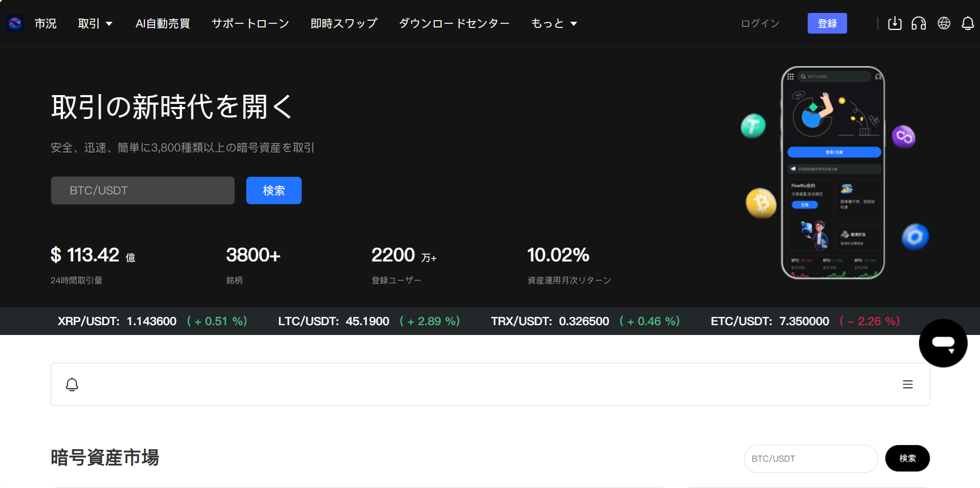This screenshot has width=980, height=488.
Task: Open サポートローン menu item
Action: 250,23
